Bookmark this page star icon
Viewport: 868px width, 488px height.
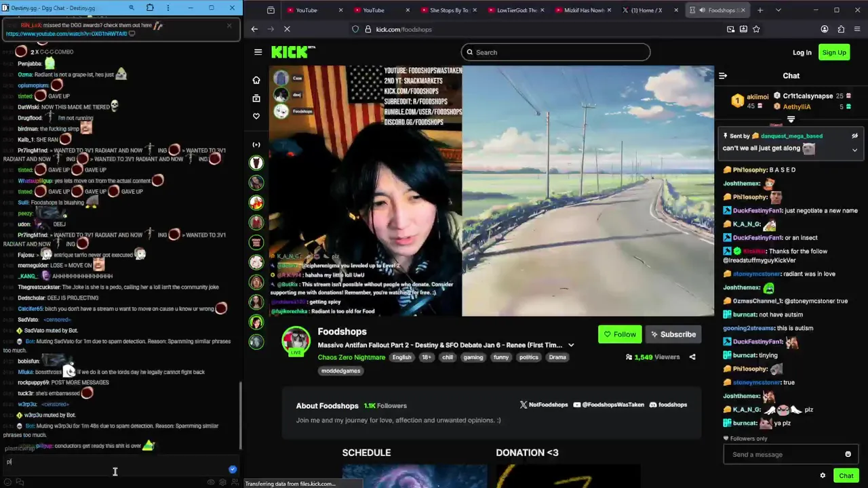pos(756,29)
